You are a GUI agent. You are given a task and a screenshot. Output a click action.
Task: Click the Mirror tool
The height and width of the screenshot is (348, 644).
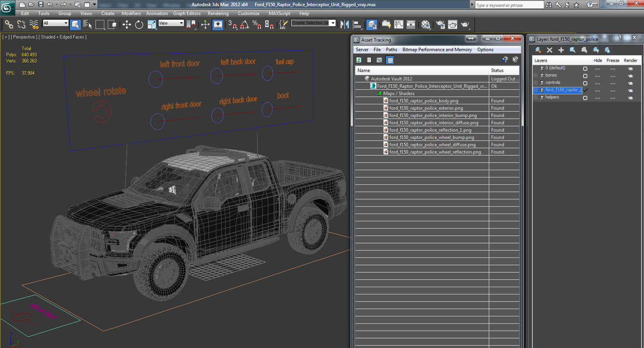pyautogui.click(x=345, y=24)
